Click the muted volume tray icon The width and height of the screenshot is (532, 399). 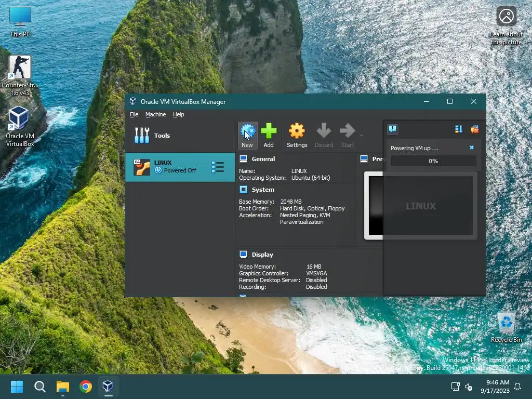coord(469,387)
